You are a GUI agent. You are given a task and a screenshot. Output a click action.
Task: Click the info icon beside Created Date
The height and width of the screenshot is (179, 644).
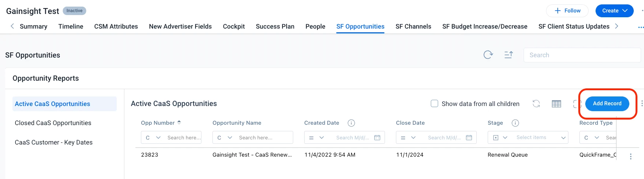point(351,123)
